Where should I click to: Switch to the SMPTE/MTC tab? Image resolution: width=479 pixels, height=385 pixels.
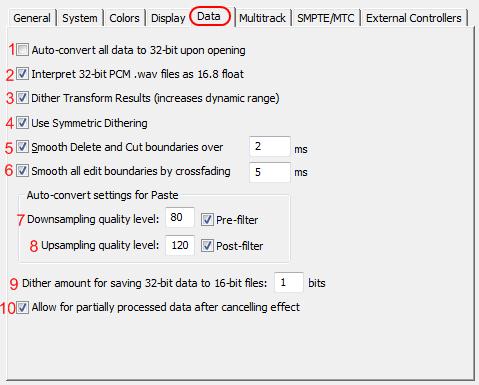click(326, 18)
